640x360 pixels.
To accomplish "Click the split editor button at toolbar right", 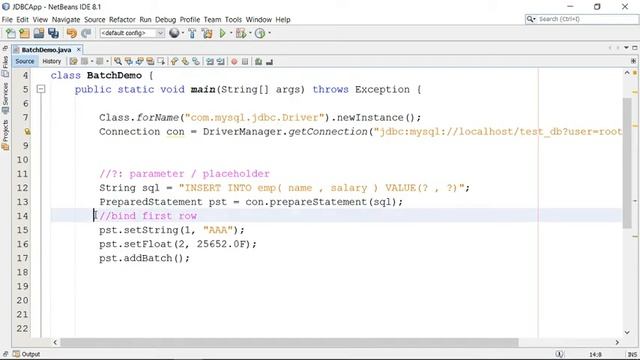I will pos(633,61).
